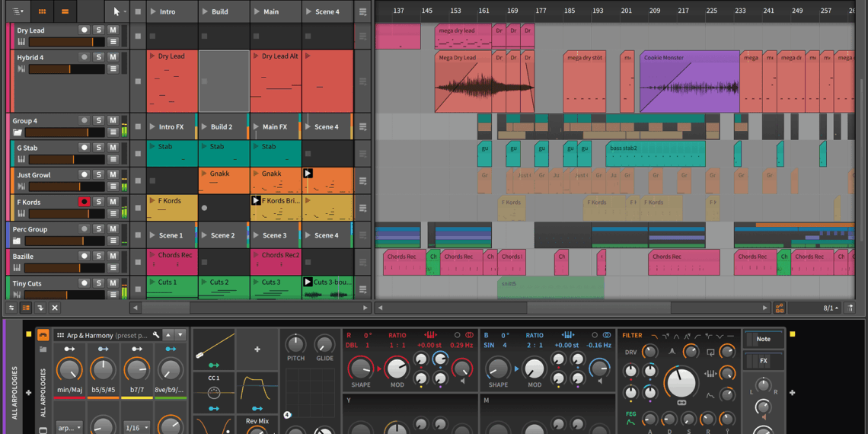Click the X icon below the track list
Image resolution: width=868 pixels, height=434 pixels.
coord(55,308)
